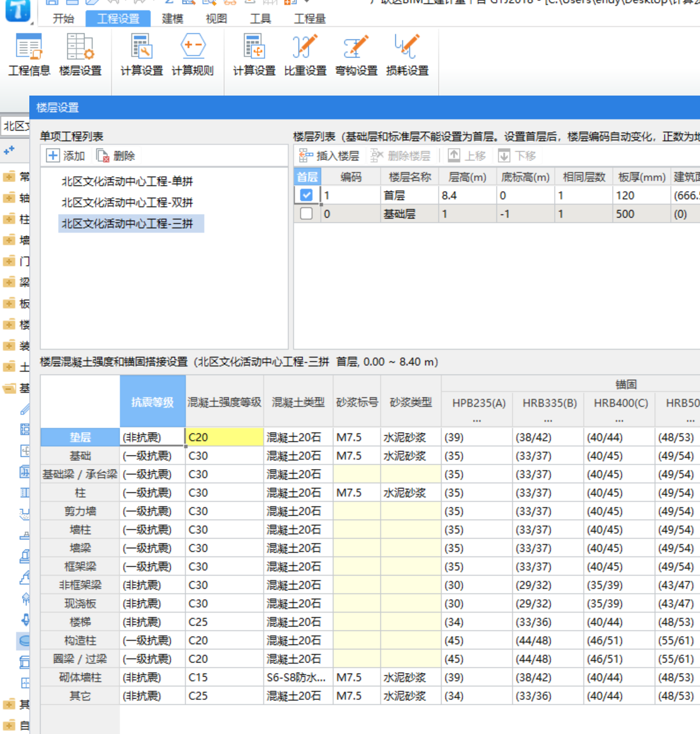This screenshot has height=734, width=700.
Task: Click 非框架梁 (非抗震) seismic cell
Action: click(152, 585)
